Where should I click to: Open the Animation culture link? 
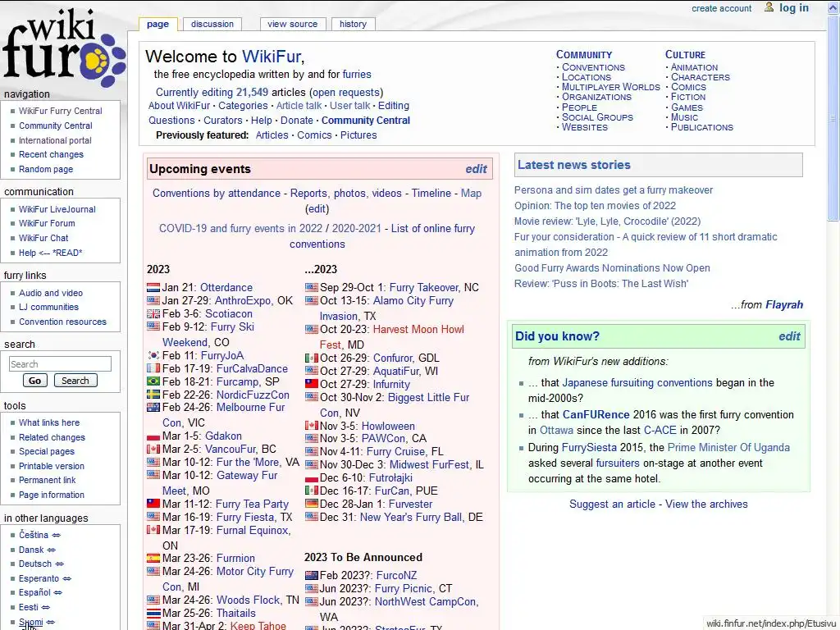pyautogui.click(x=694, y=67)
